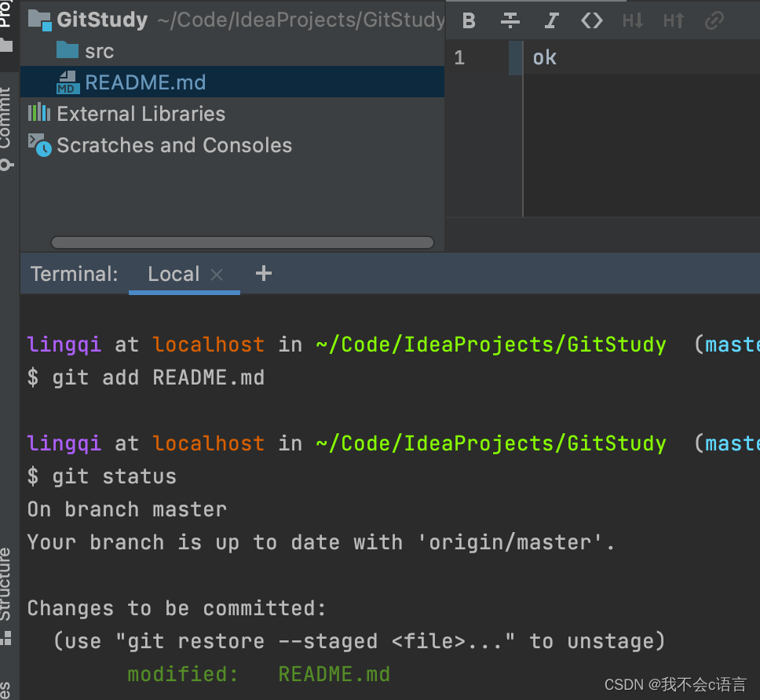Apply italic formatting in the editor
760x700 pixels.
pos(551,20)
